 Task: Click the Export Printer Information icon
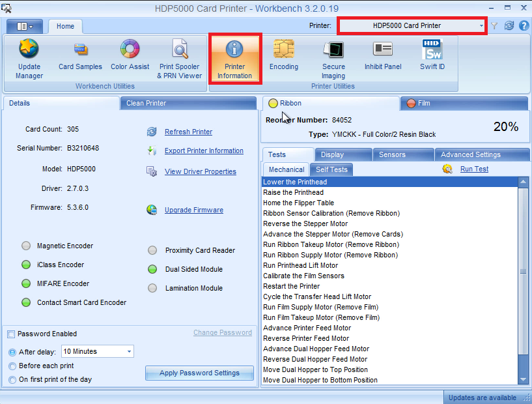click(x=152, y=151)
